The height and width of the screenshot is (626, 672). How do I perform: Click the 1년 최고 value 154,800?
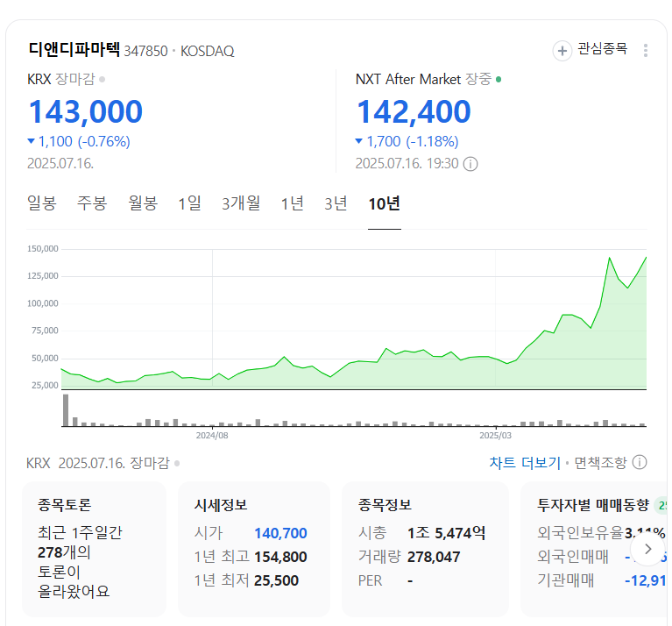280,557
